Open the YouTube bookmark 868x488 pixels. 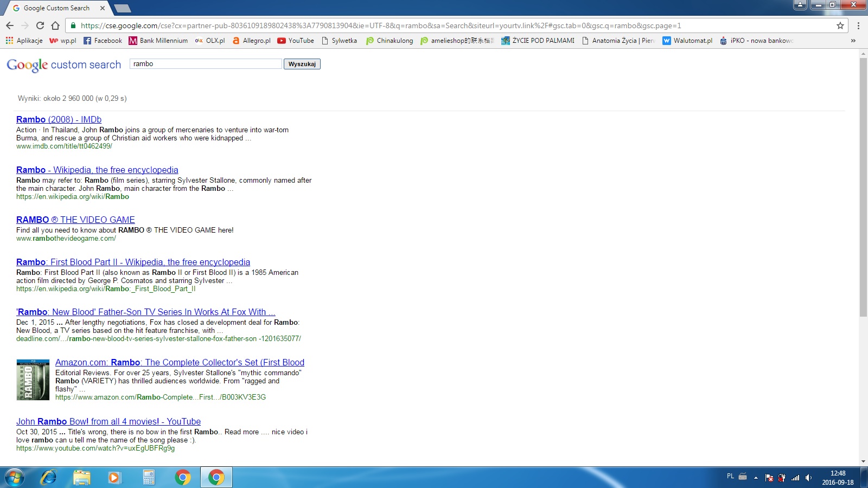pyautogui.click(x=296, y=41)
